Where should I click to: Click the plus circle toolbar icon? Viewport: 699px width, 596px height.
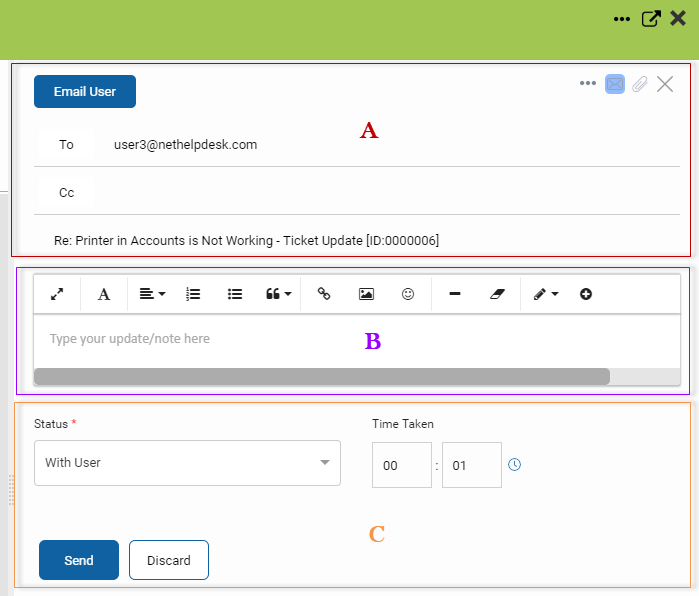point(586,294)
